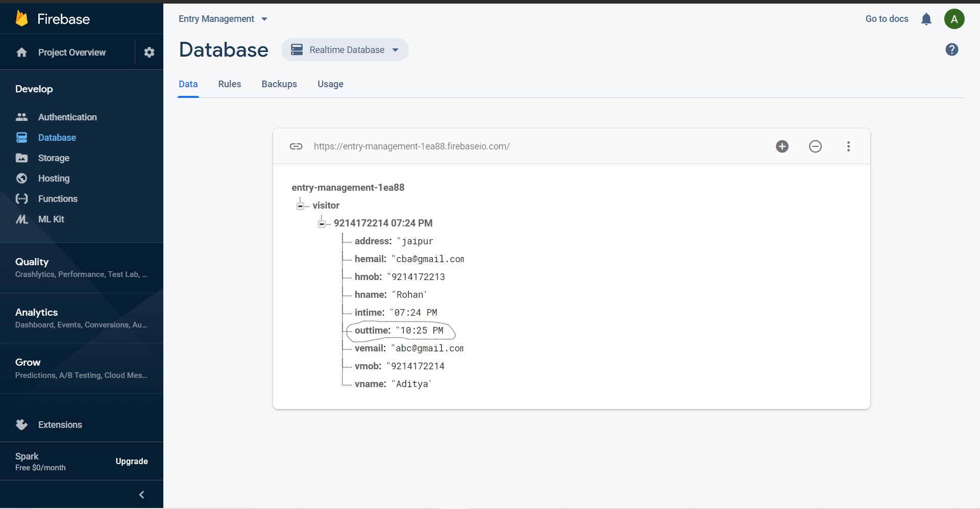This screenshot has width=980, height=509.
Task: Click the ML Kit sidebar label
Action: coord(51,219)
